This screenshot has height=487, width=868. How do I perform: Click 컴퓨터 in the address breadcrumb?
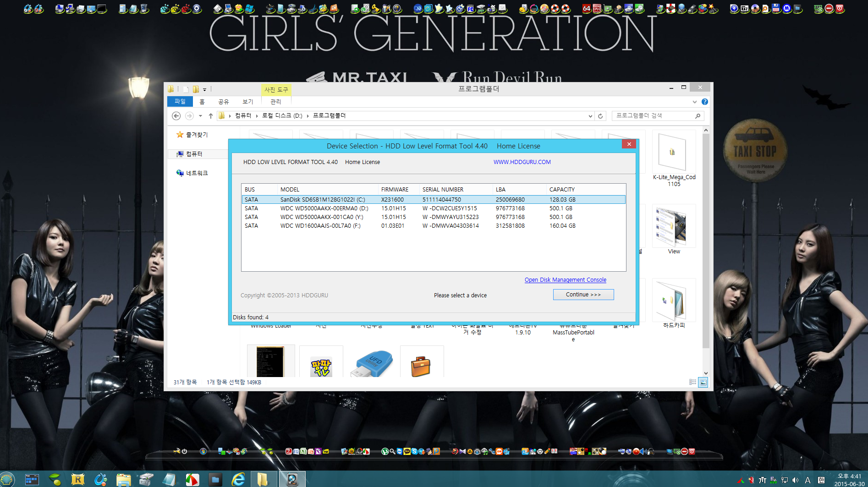[243, 116]
